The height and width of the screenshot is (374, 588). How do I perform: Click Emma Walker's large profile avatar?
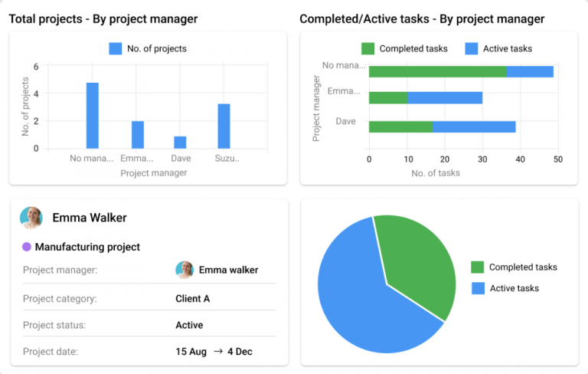coord(31,218)
